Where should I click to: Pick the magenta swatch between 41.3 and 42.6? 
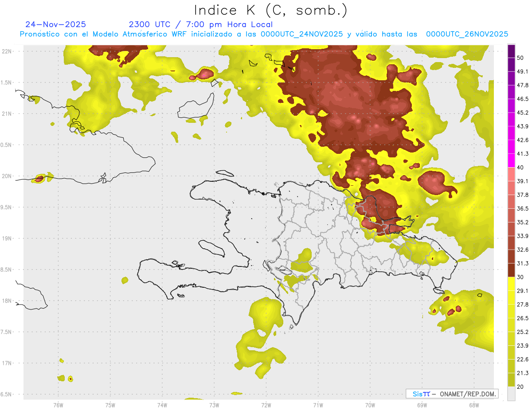[511, 147]
